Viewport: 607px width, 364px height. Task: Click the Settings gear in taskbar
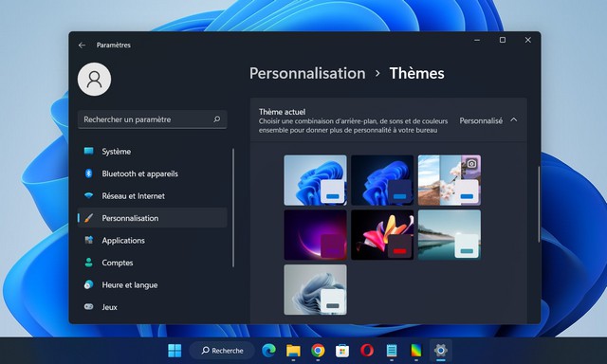[x=440, y=351]
